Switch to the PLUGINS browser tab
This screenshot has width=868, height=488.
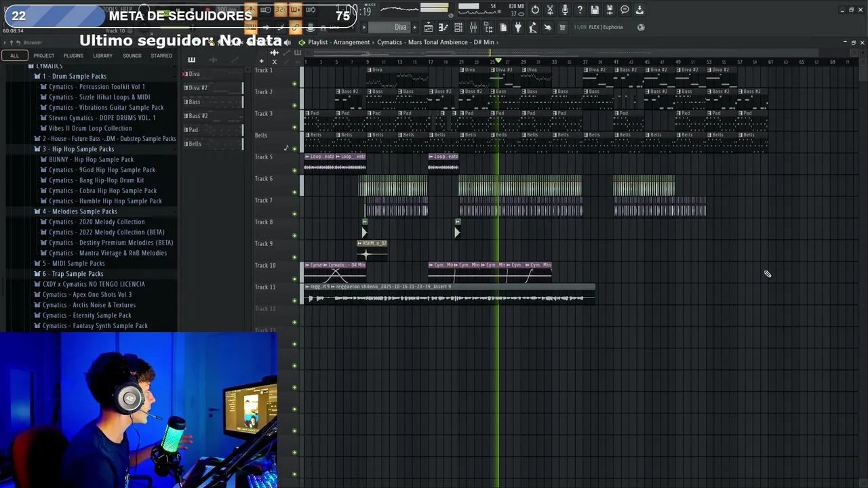[x=73, y=56]
